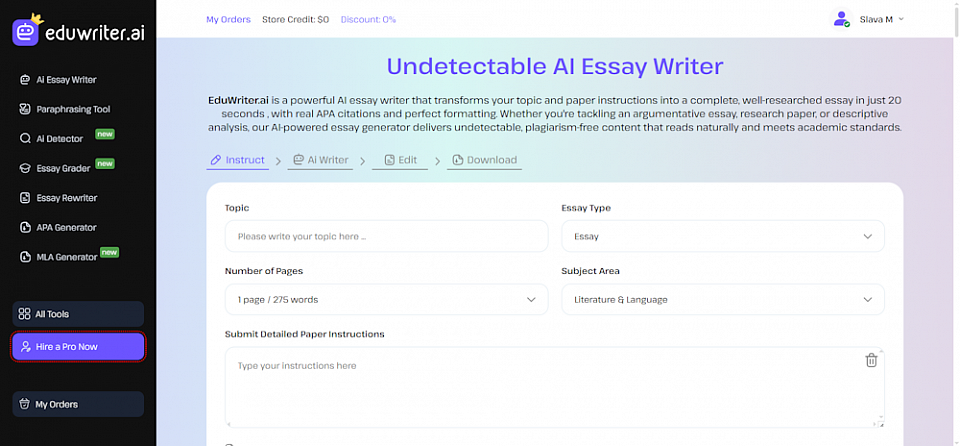Click the AI Detector magnifier icon

pos(25,139)
